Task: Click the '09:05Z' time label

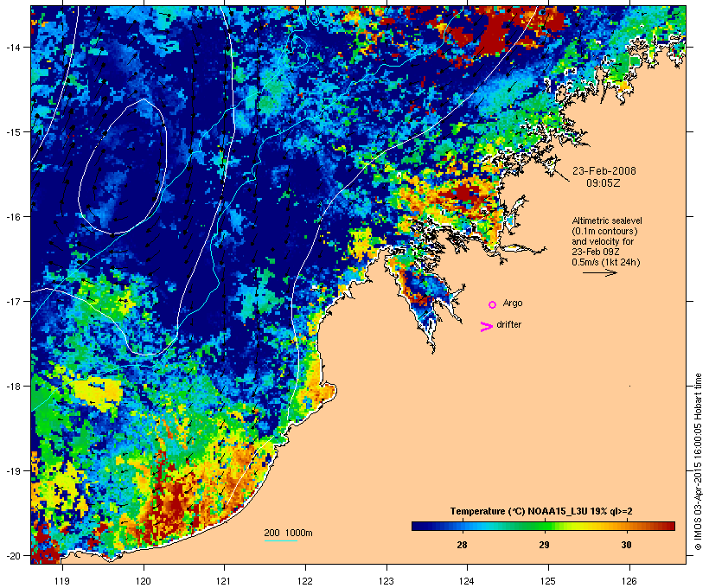Action: click(x=604, y=183)
